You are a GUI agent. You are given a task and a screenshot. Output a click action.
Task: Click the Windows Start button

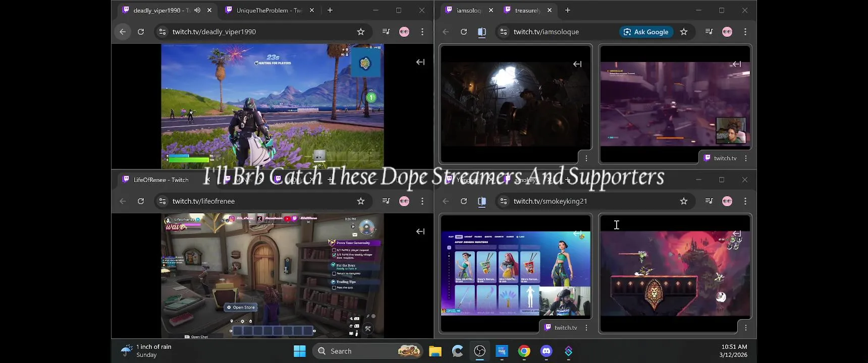point(300,351)
